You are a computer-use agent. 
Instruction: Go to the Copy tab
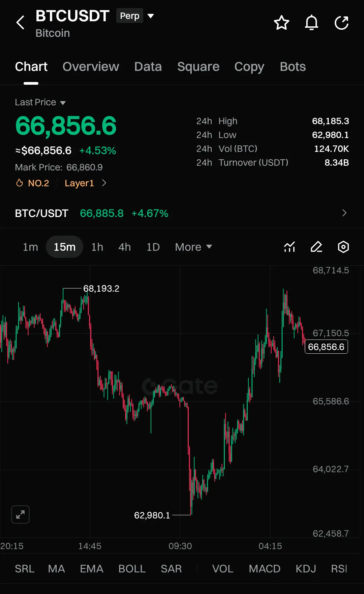point(249,66)
